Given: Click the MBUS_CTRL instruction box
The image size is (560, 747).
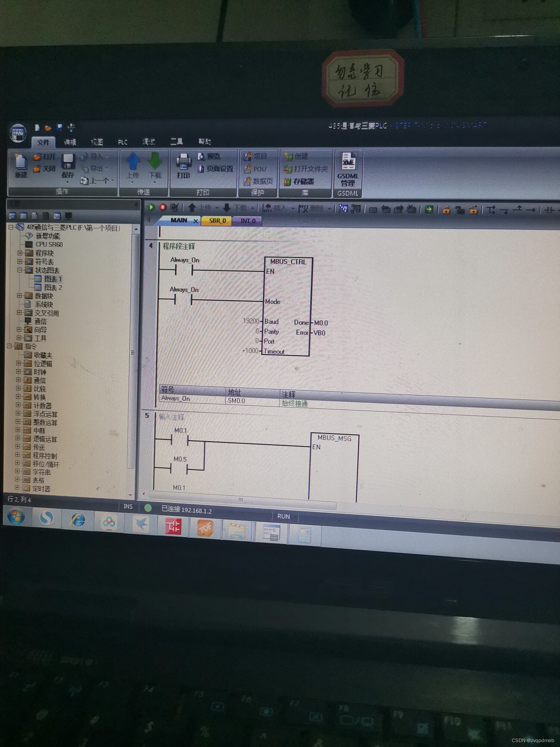Looking at the screenshot, I should [287, 307].
